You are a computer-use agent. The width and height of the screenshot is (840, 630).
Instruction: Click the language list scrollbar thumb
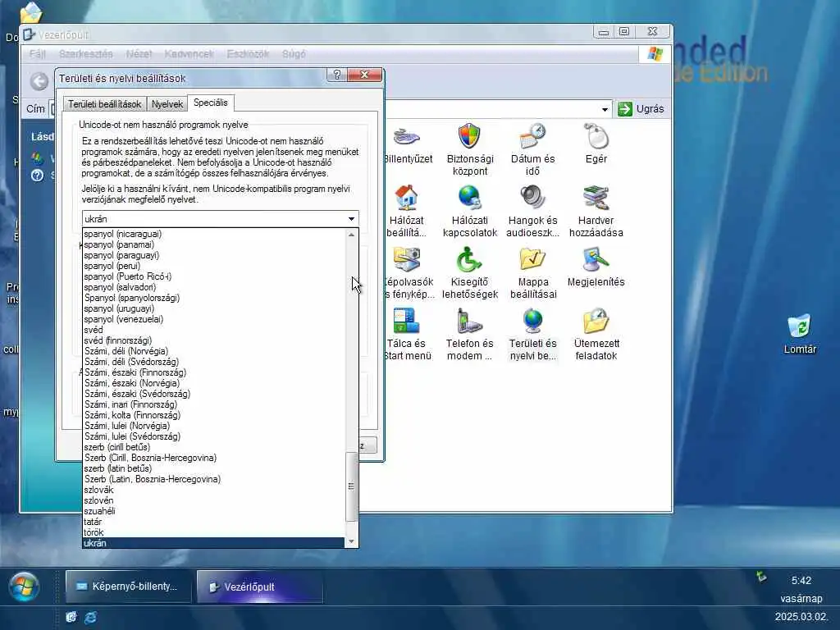[x=351, y=486]
